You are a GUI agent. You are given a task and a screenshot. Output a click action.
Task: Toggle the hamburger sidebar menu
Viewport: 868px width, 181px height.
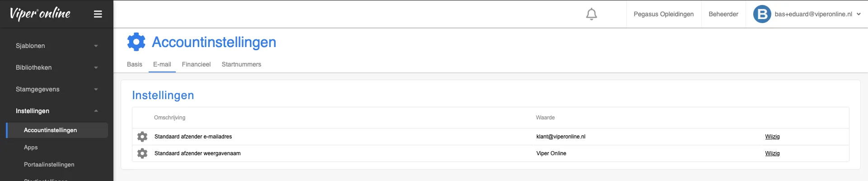tap(98, 14)
